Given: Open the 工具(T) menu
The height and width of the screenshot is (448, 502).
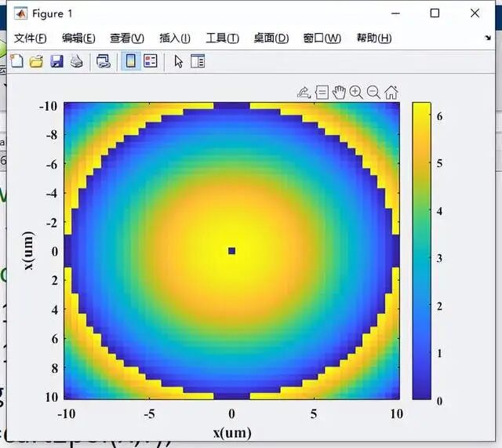Looking at the screenshot, I should (222, 38).
